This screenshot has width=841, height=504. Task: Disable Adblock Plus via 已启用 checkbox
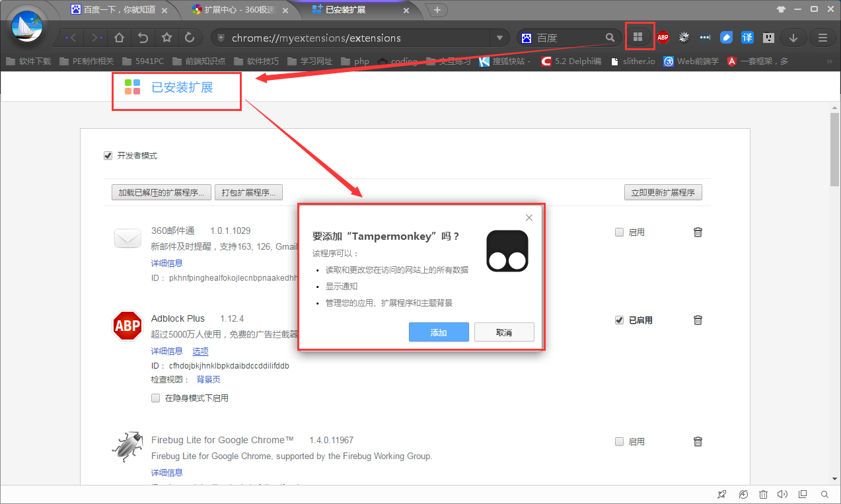click(619, 320)
